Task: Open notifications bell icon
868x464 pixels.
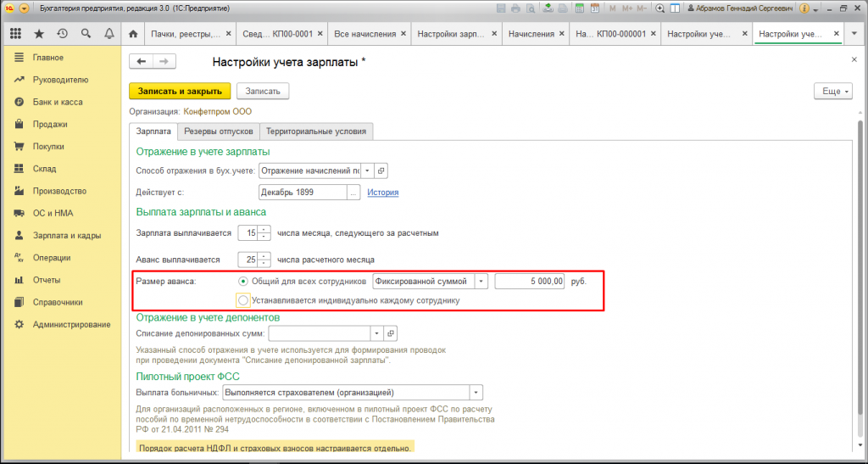Action: coord(108,35)
